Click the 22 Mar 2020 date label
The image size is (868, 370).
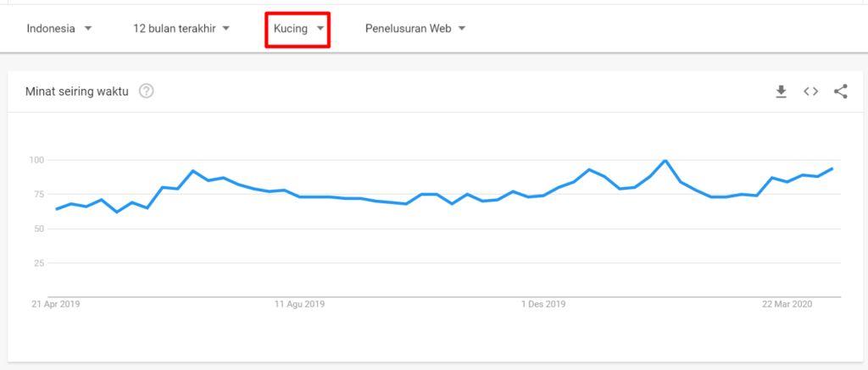coord(787,305)
